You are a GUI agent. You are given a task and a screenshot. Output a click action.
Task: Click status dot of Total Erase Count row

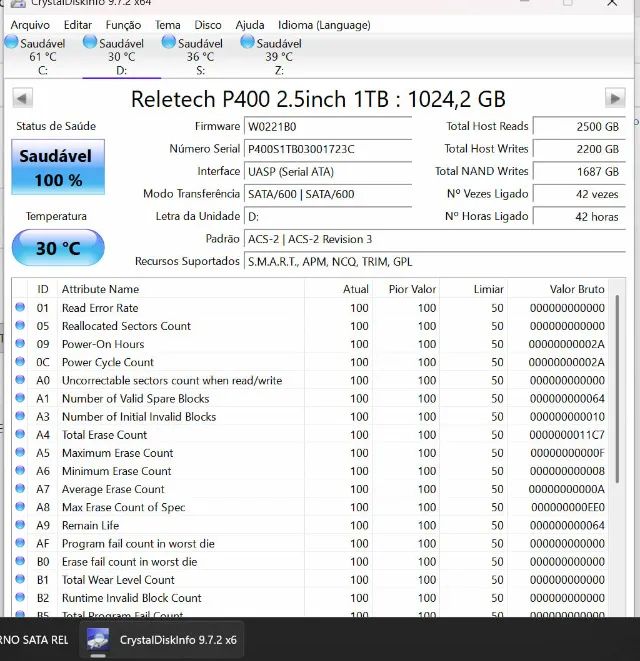(x=20, y=434)
